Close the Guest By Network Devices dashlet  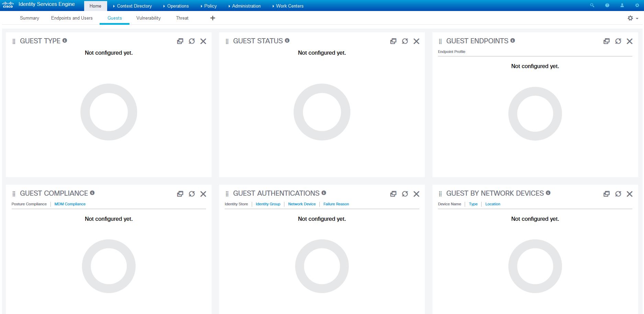[630, 194]
